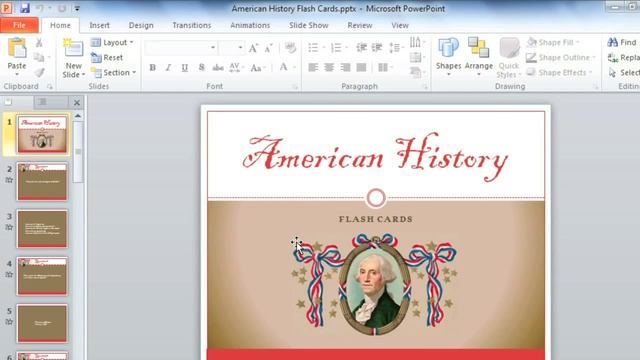
Task: Toggle Bold formatting
Action: coord(152,67)
